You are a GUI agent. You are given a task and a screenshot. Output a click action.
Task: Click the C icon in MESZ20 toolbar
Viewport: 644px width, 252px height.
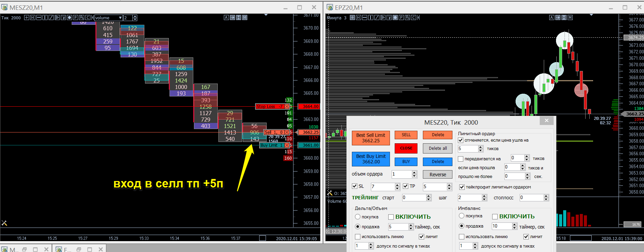(x=88, y=18)
